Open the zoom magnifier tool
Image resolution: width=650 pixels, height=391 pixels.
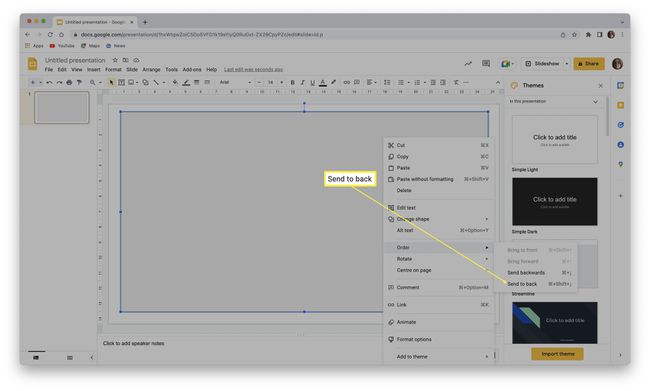pos(93,83)
